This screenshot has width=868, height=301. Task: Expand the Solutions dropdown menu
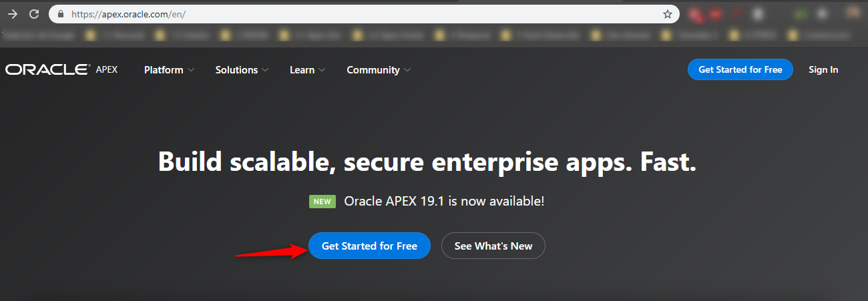click(242, 70)
